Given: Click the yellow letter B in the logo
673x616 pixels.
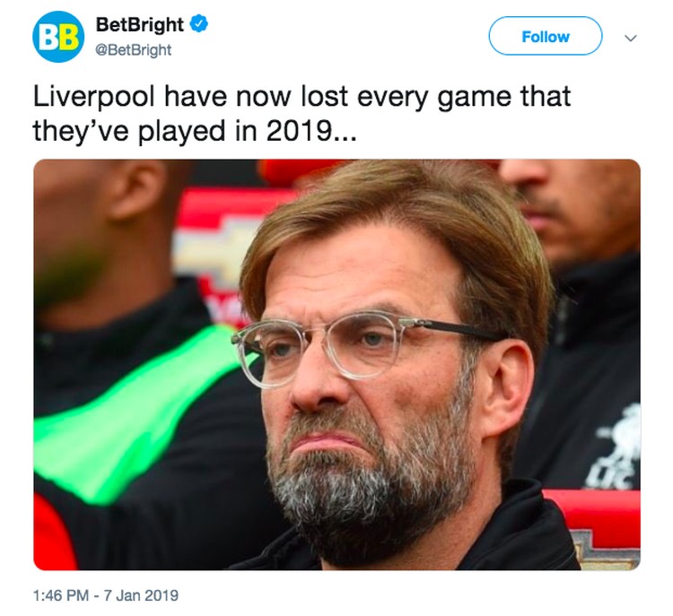Looking at the screenshot, I should click(x=69, y=39).
